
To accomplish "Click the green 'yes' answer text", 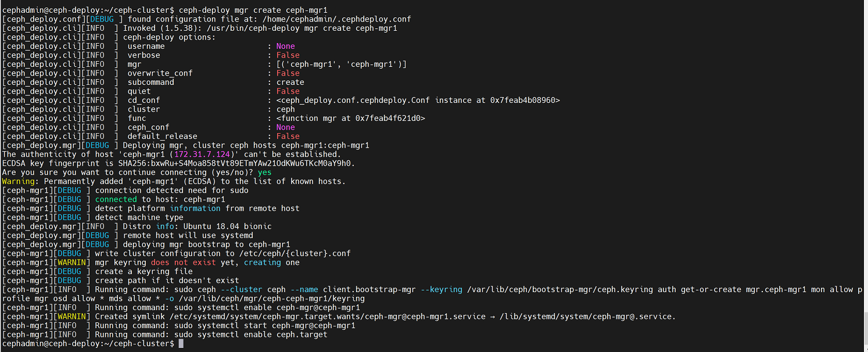I will (x=264, y=173).
